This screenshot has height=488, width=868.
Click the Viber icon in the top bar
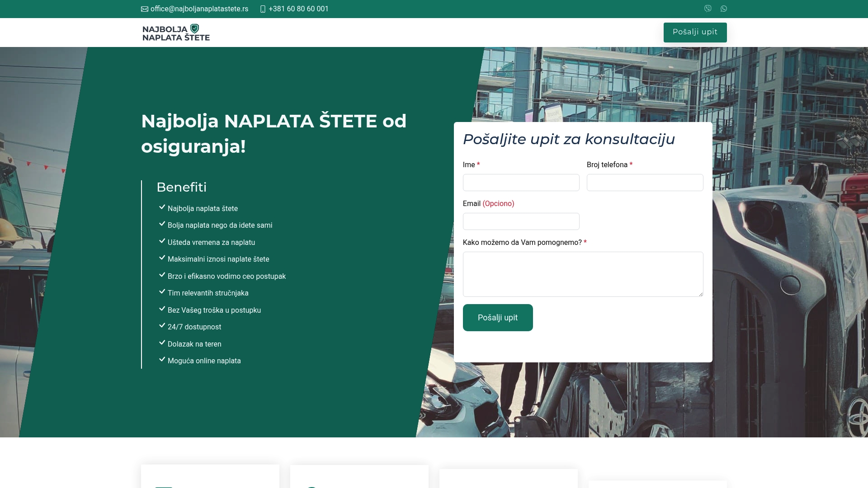coord(708,8)
